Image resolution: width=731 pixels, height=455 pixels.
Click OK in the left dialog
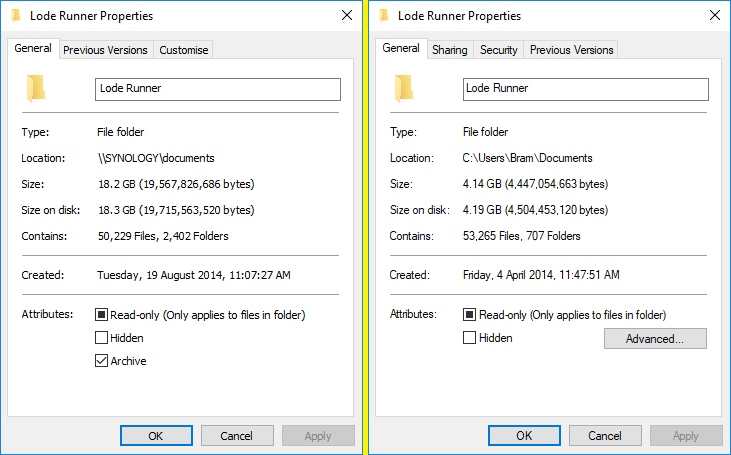click(x=156, y=436)
